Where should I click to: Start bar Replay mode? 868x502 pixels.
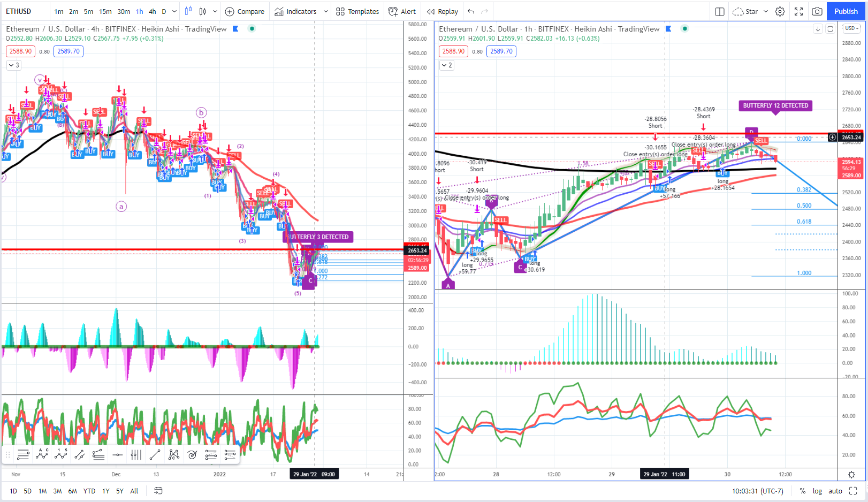point(443,11)
